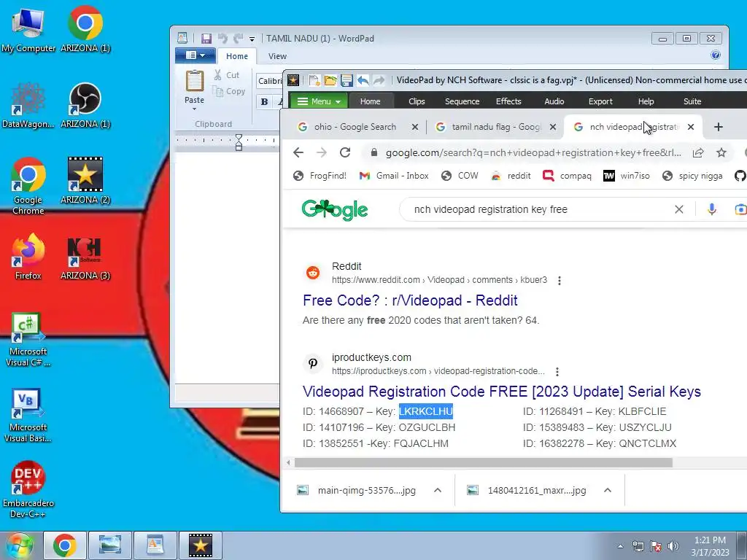
Task: Expand 1480412161_maxr download item options
Action: (608, 490)
